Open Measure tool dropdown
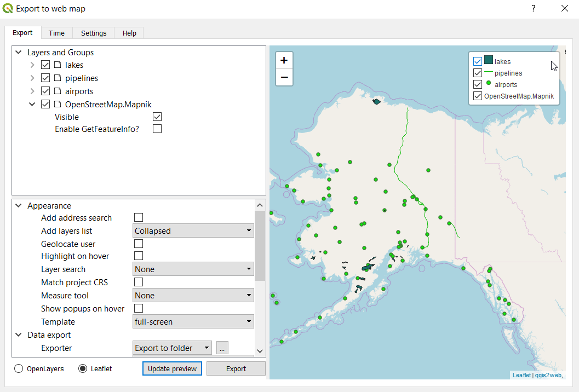579x392 pixels. 193,295
